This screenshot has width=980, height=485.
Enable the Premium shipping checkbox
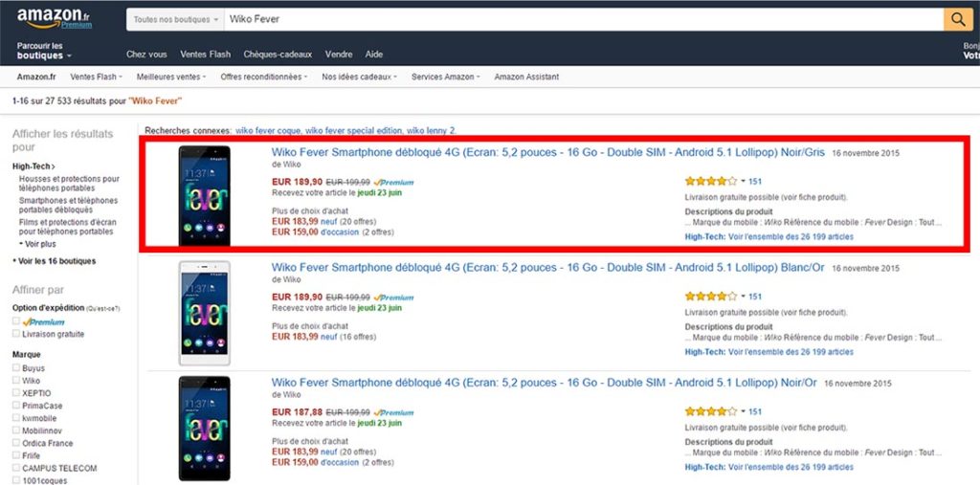point(15,322)
